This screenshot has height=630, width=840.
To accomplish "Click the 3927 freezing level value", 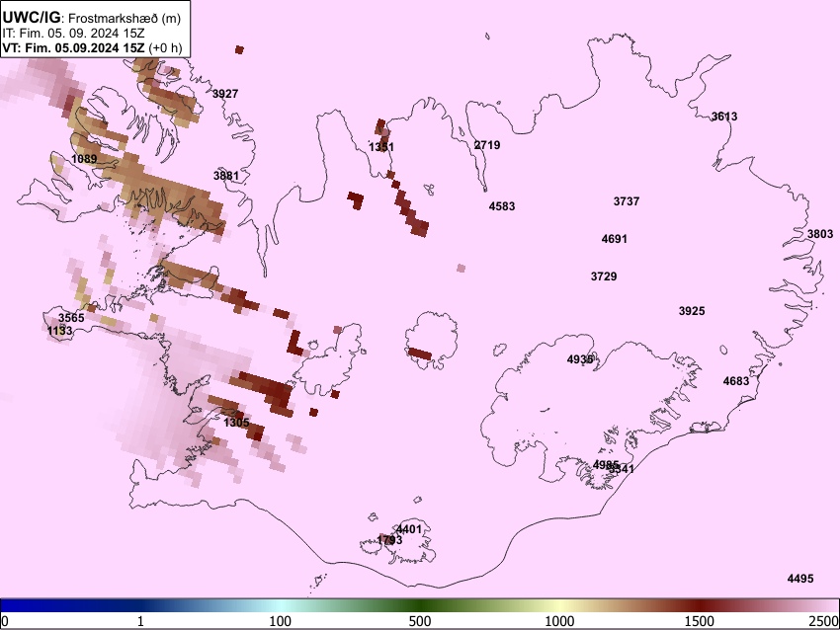I will [225, 94].
